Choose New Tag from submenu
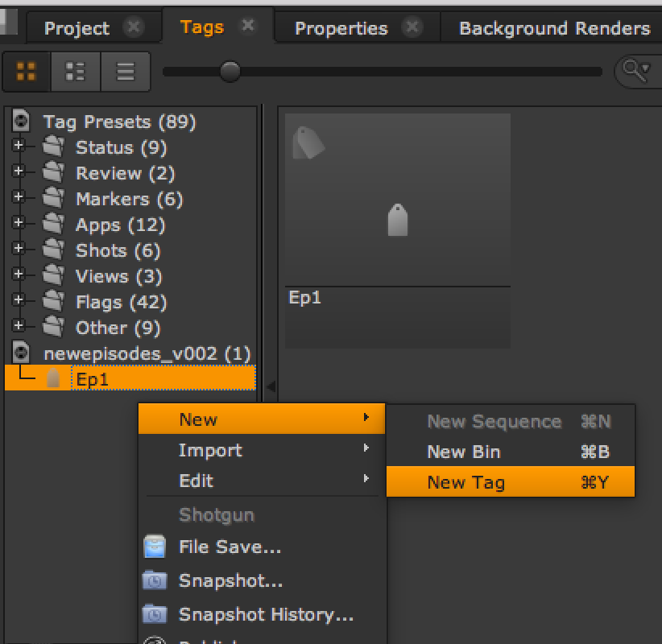This screenshot has width=662, height=644. point(511,482)
